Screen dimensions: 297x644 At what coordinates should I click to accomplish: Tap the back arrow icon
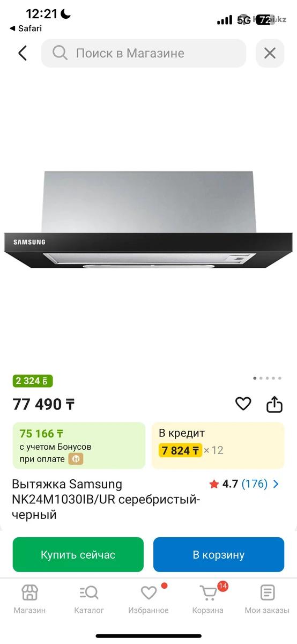pos(22,53)
